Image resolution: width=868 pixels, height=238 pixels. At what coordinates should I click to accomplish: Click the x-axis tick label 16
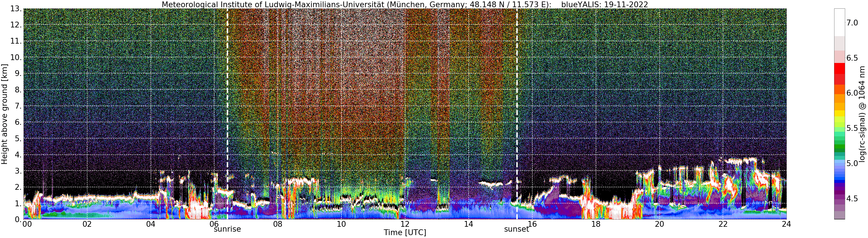532,224
